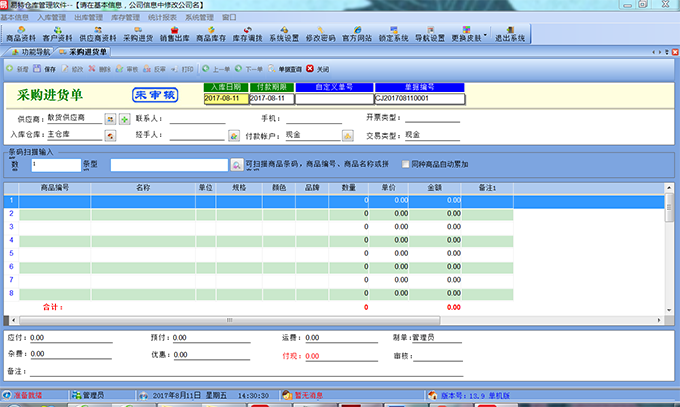Click the 打印 print button

tap(182, 69)
